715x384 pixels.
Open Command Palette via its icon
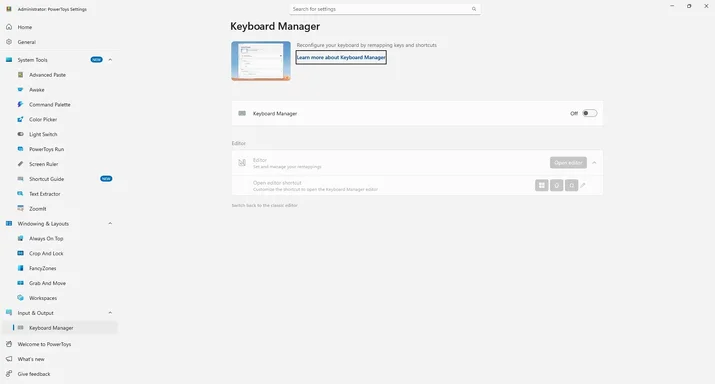21,104
